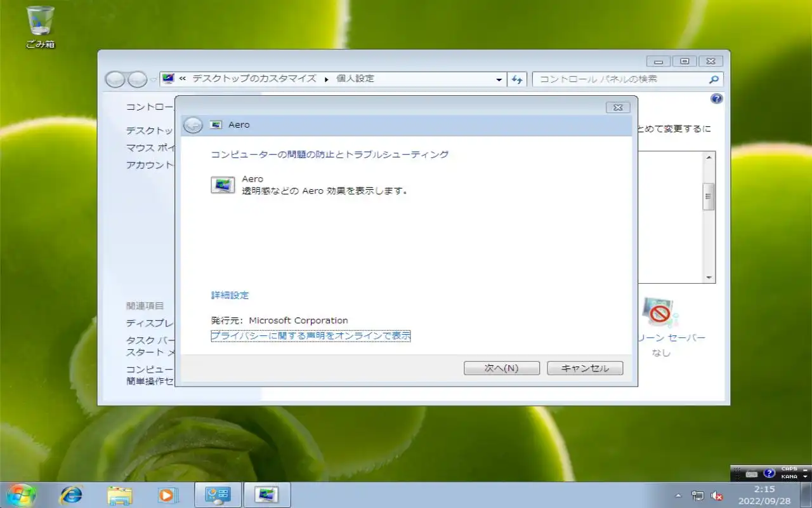Click the network status tray icon
Screen dimensions: 812x508
coord(698,496)
